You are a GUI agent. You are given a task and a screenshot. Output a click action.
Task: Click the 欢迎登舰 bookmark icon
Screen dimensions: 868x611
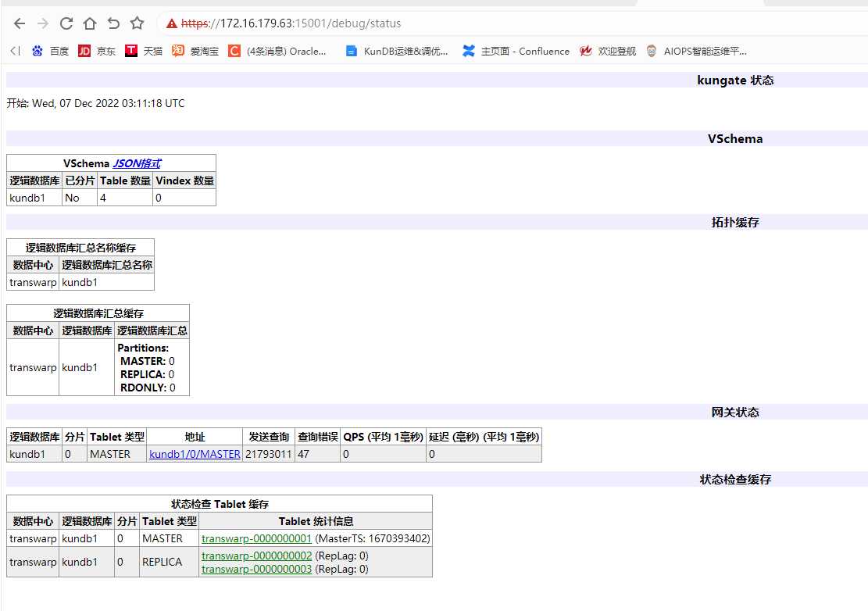coord(587,51)
